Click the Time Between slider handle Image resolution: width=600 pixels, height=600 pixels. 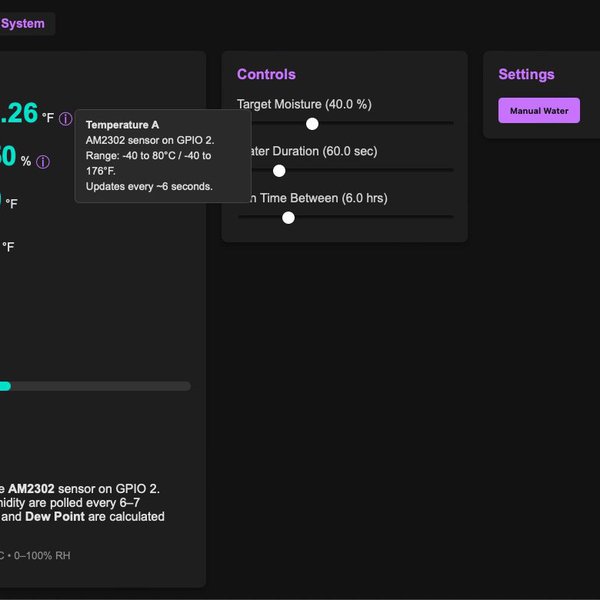[x=288, y=218]
